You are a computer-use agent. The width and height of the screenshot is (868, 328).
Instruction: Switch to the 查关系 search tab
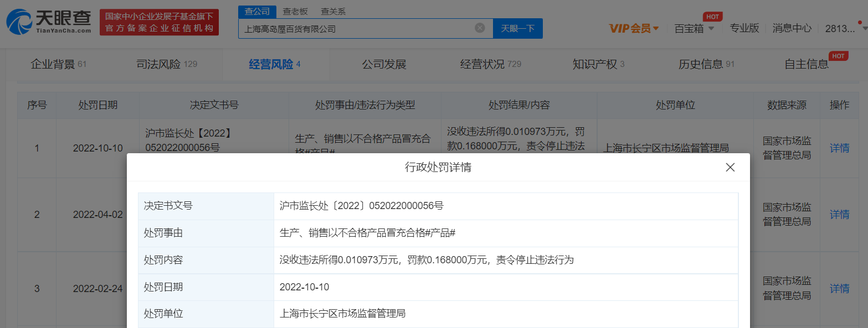[x=333, y=12]
